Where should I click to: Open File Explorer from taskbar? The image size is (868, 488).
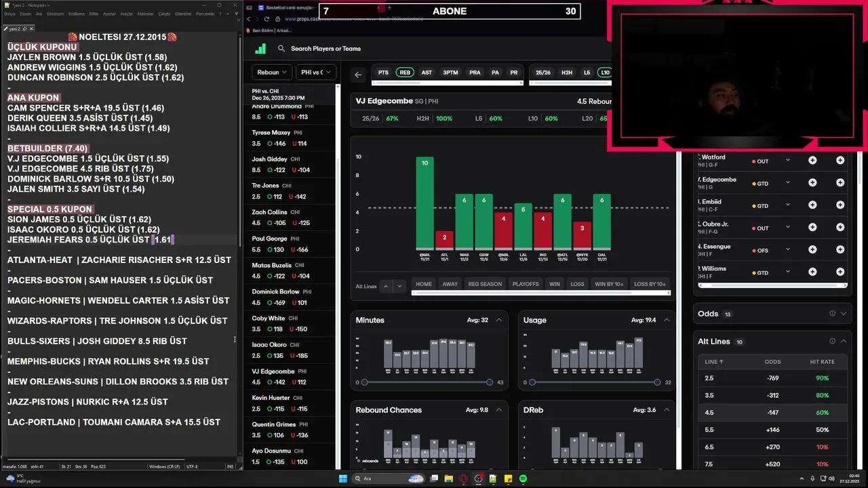[x=449, y=479]
